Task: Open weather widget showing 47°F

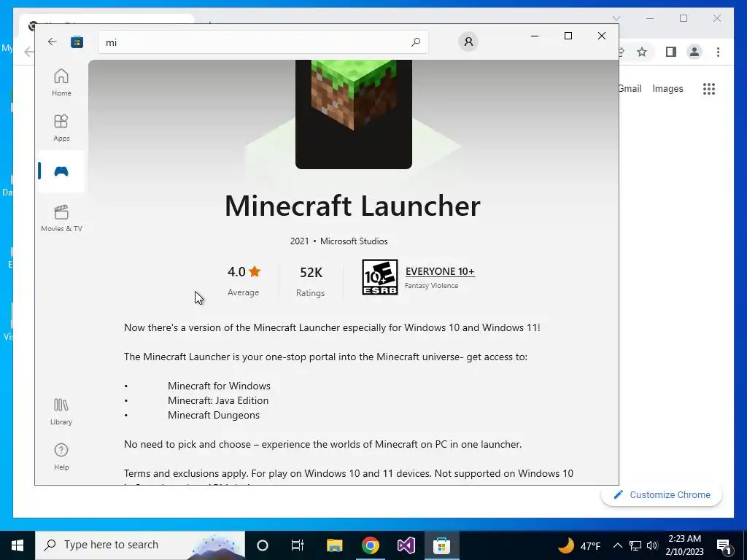Action: [x=578, y=545]
